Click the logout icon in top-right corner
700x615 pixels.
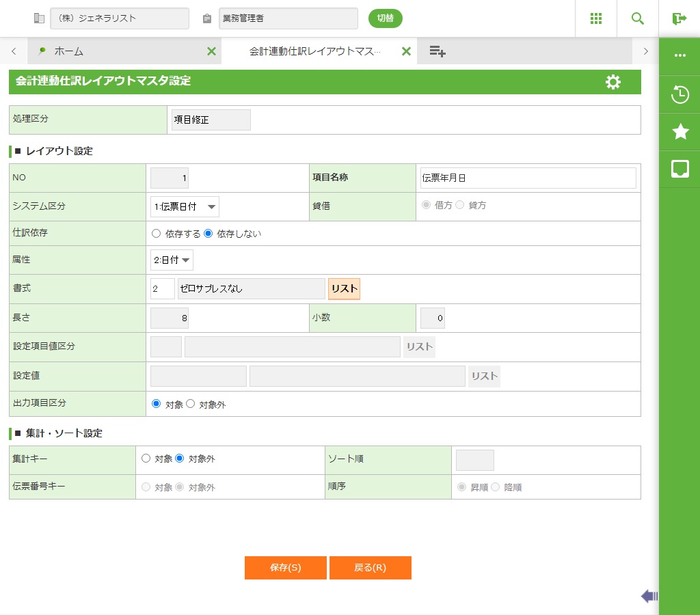click(679, 18)
